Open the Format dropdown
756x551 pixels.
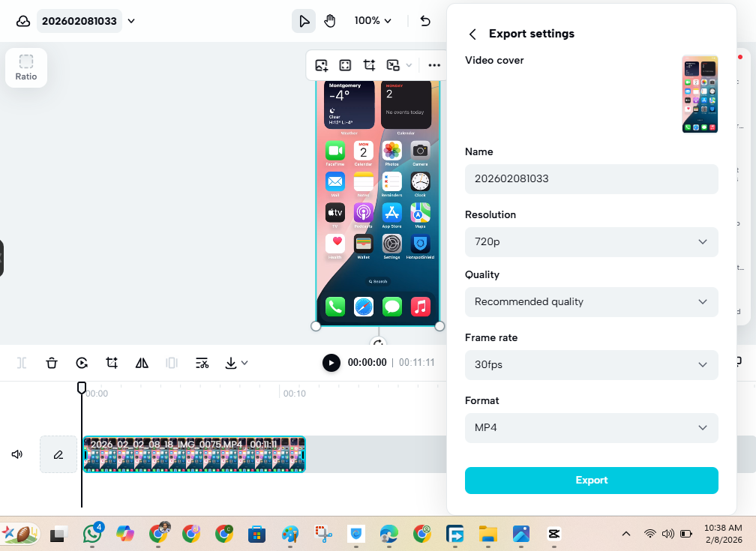pos(591,428)
